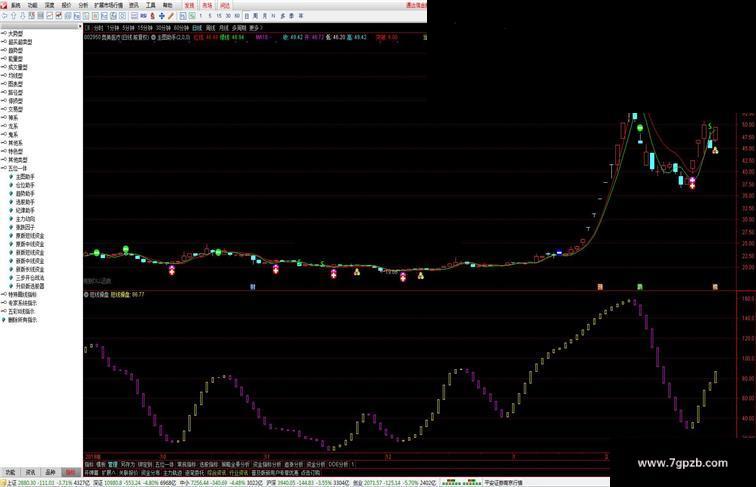Select the pencil drawing tool icon
The image size is (756, 487).
171,16
